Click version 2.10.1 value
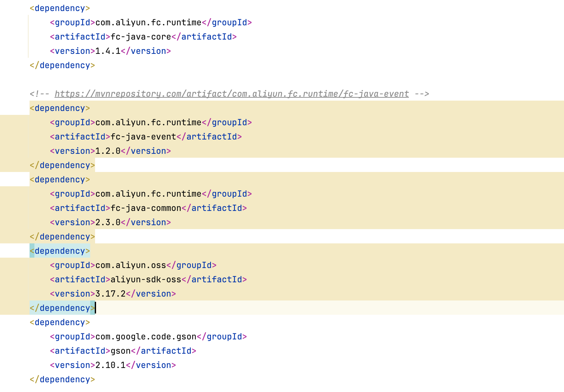 (x=111, y=365)
